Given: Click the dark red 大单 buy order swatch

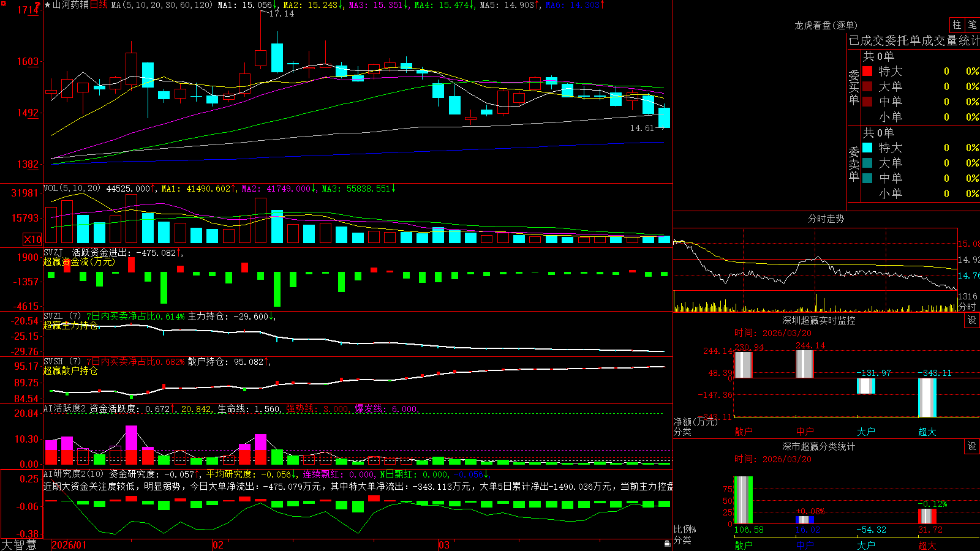Looking at the screenshot, I should (x=867, y=86).
